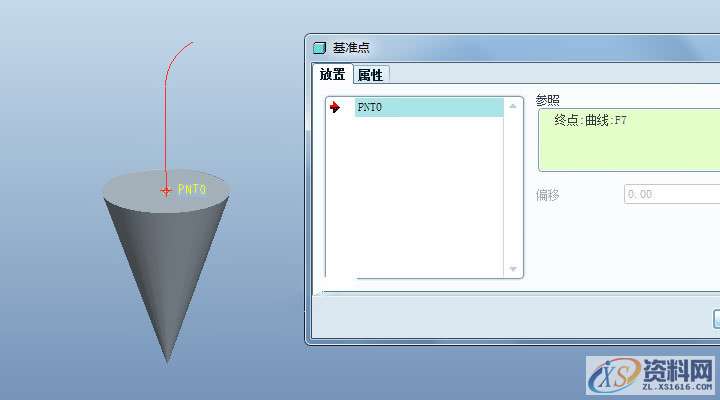
Task: Select PNT0 in the point list
Action: click(x=428, y=107)
